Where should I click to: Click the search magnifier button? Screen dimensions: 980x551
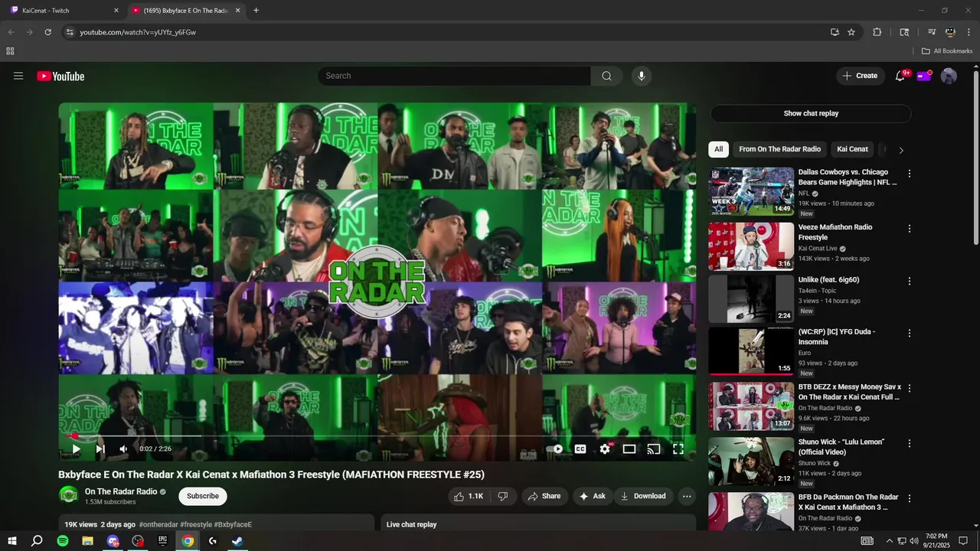coord(606,76)
